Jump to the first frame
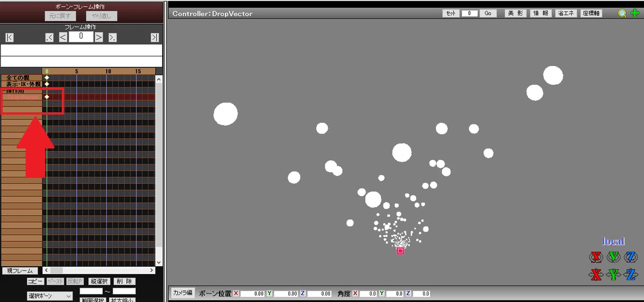The height and width of the screenshot is (302, 644). tap(9, 37)
